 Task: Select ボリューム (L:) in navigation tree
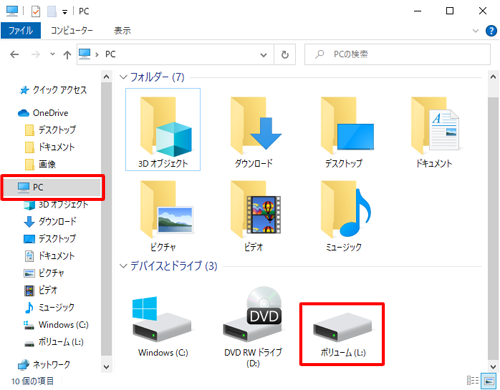54,342
